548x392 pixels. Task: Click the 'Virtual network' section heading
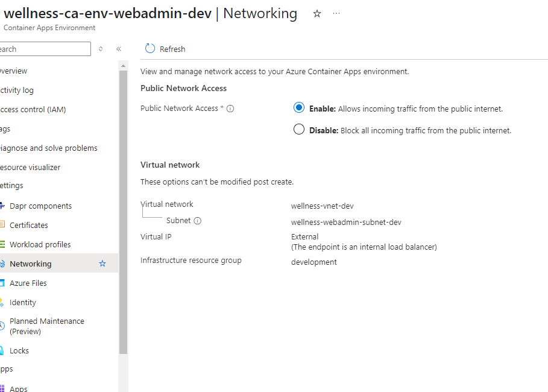[170, 165]
